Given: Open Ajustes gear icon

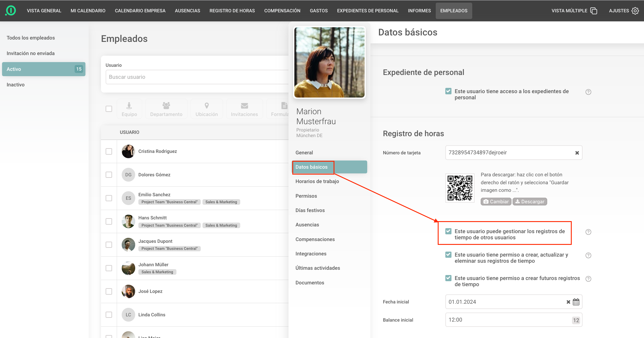Looking at the screenshot, I should coord(635,11).
